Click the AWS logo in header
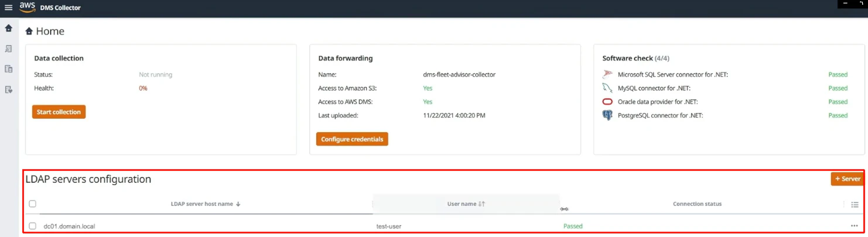The height and width of the screenshot is (237, 868). [x=27, y=7]
